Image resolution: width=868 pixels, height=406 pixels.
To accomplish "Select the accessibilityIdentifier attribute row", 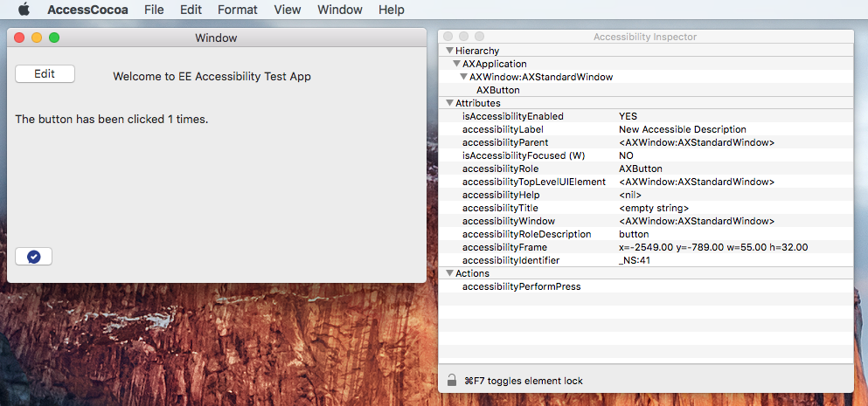I will pyautogui.click(x=645, y=260).
